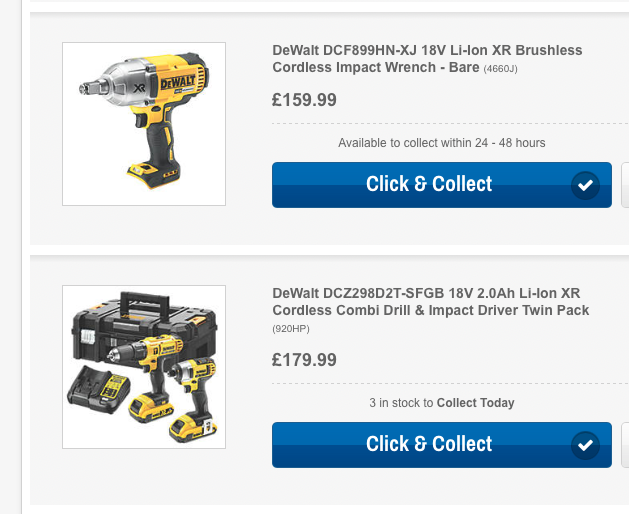Screen dimensions: 629x514
Task: Click the 'Available to collect within 24 - 48 hours' notice
Action: pyautogui.click(x=442, y=143)
